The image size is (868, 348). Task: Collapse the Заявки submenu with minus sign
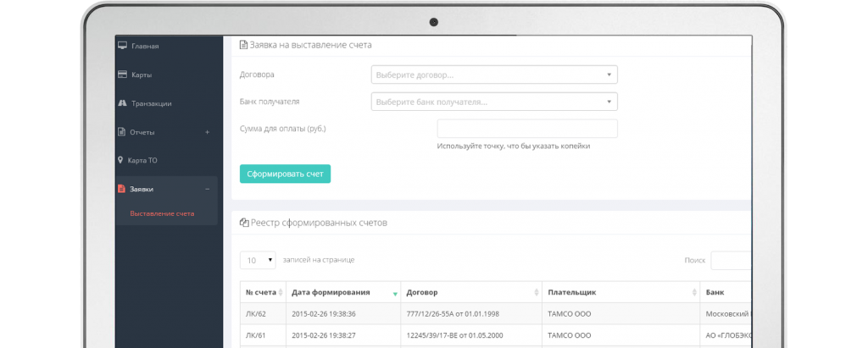pyautogui.click(x=208, y=189)
